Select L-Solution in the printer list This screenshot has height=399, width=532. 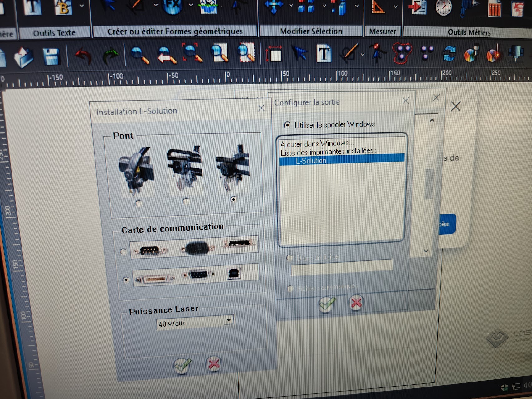(x=311, y=161)
